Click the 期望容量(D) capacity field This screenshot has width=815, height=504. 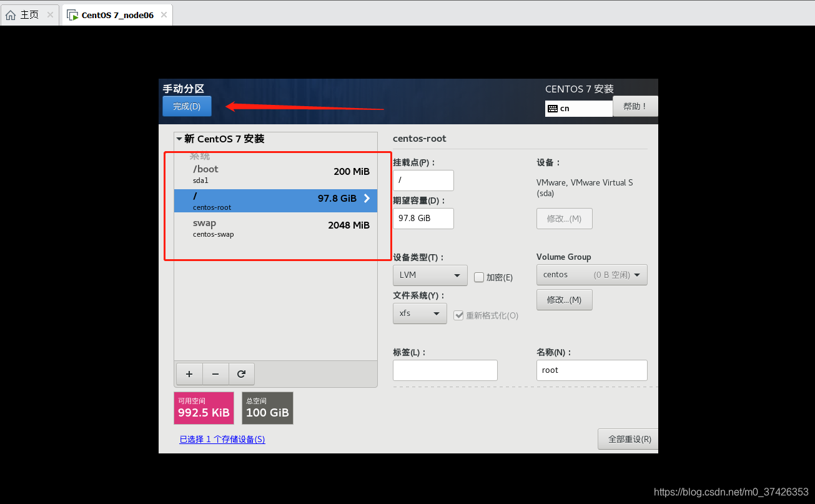(423, 219)
